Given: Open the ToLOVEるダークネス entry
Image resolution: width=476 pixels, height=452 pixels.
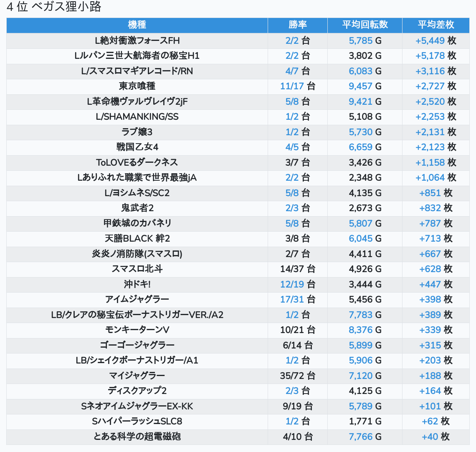Looking at the screenshot, I should 137,162.
